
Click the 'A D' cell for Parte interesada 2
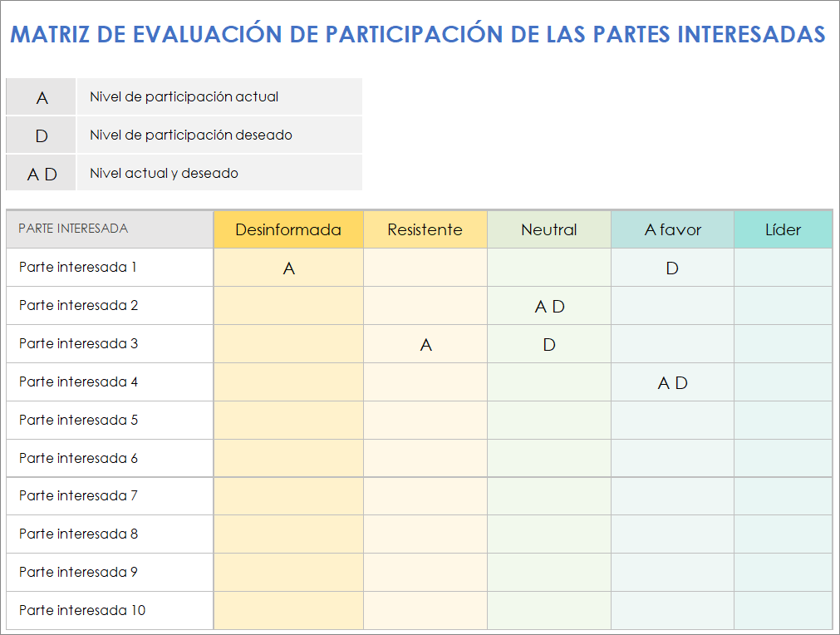pyautogui.click(x=548, y=305)
